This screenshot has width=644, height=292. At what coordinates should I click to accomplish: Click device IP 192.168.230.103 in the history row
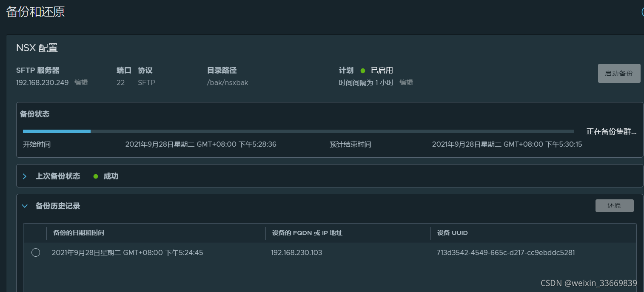pyautogui.click(x=296, y=253)
